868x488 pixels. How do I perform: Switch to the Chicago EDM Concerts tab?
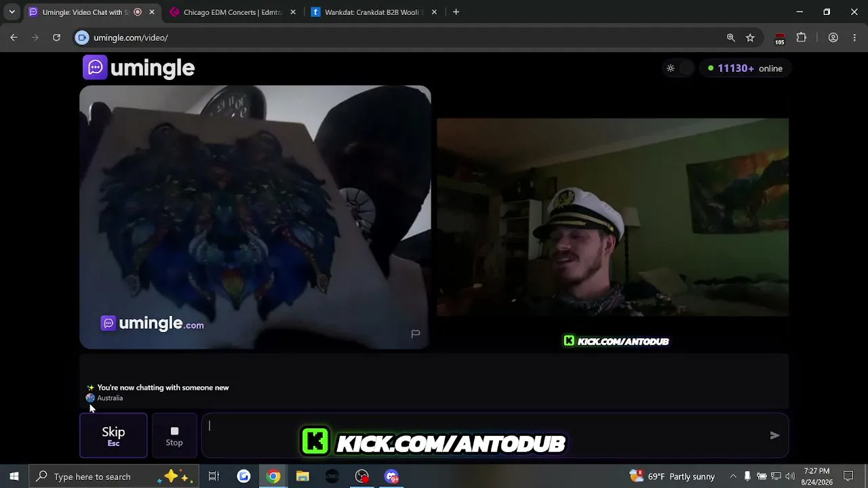click(233, 12)
